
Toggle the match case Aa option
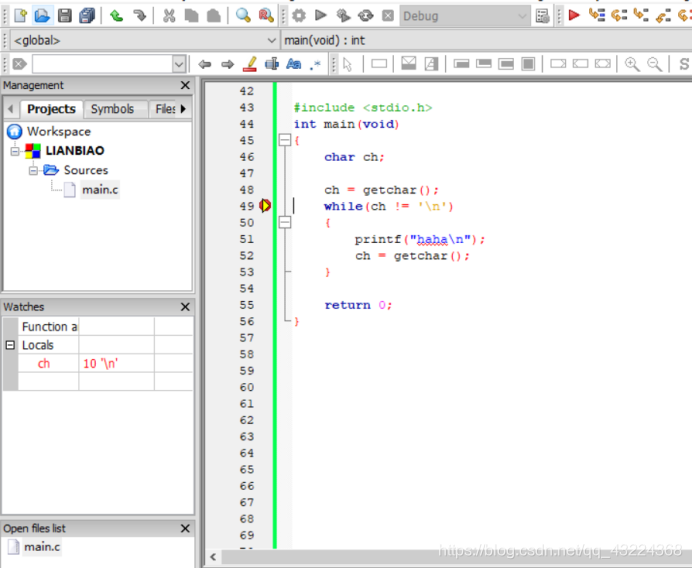tap(293, 64)
